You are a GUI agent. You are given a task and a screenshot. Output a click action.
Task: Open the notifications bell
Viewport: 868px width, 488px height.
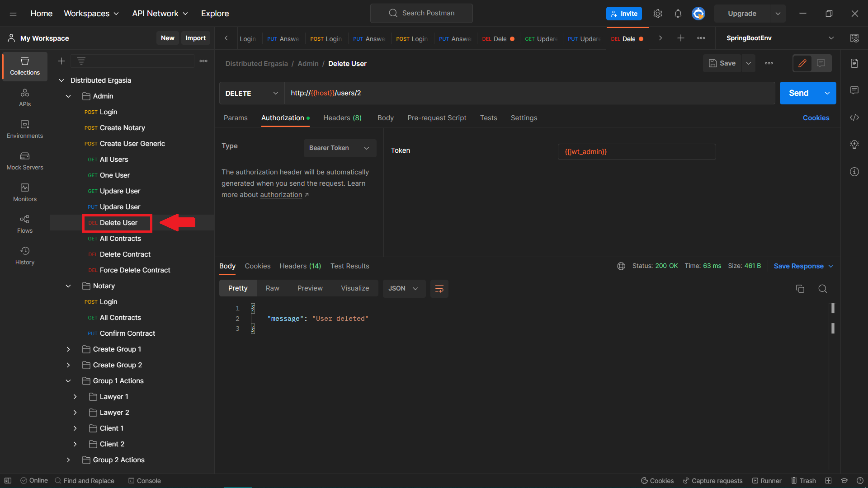[x=678, y=14]
